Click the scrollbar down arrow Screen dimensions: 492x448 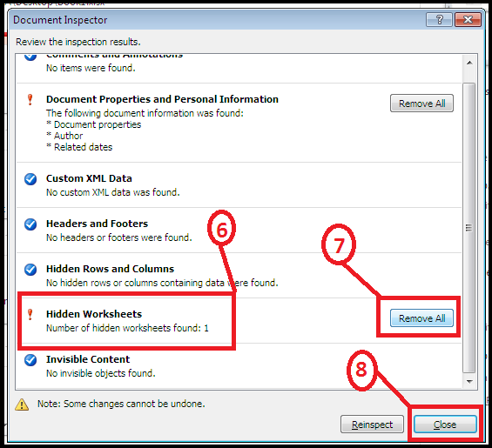[469, 381]
